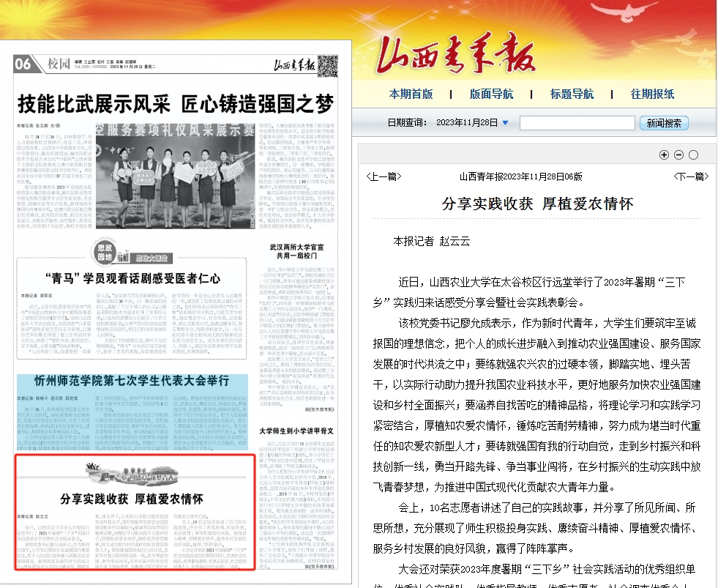
Task: Click the article title in reading pane
Action: 537,204
